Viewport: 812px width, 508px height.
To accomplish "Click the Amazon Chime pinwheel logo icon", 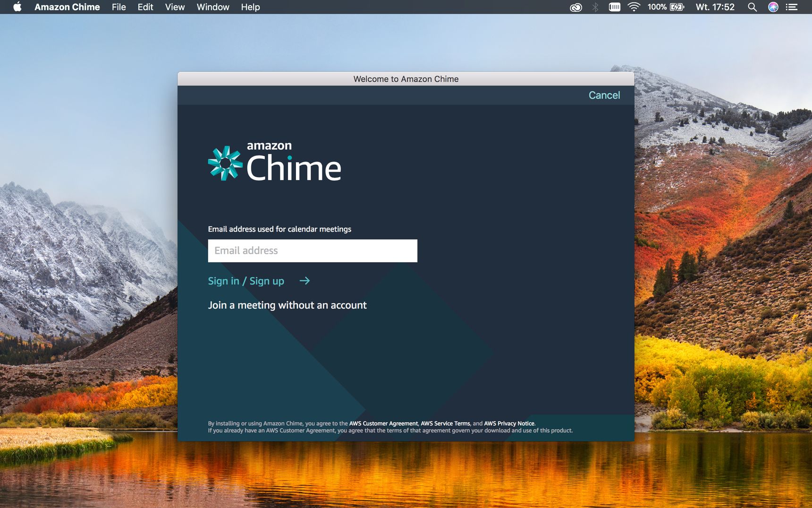I will (x=225, y=163).
